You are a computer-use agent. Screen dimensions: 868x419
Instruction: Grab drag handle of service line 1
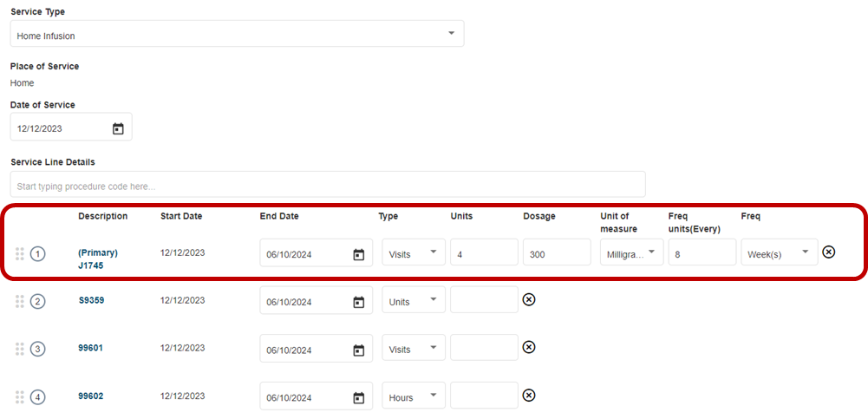click(x=19, y=253)
